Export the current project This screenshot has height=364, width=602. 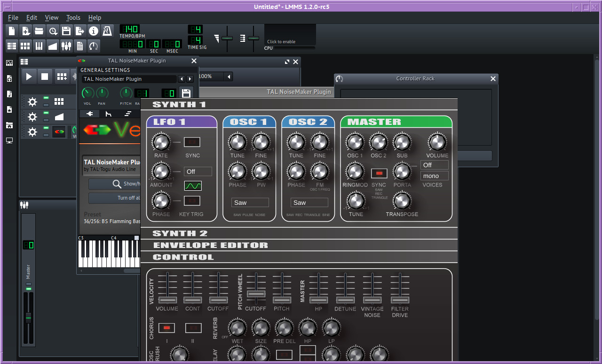pos(80,30)
